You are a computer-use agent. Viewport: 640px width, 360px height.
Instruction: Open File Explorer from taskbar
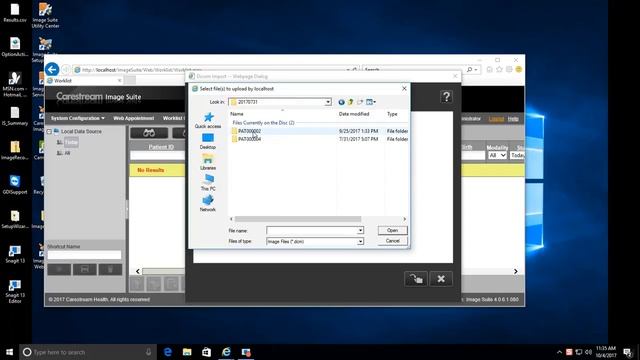pyautogui.click(x=187, y=352)
